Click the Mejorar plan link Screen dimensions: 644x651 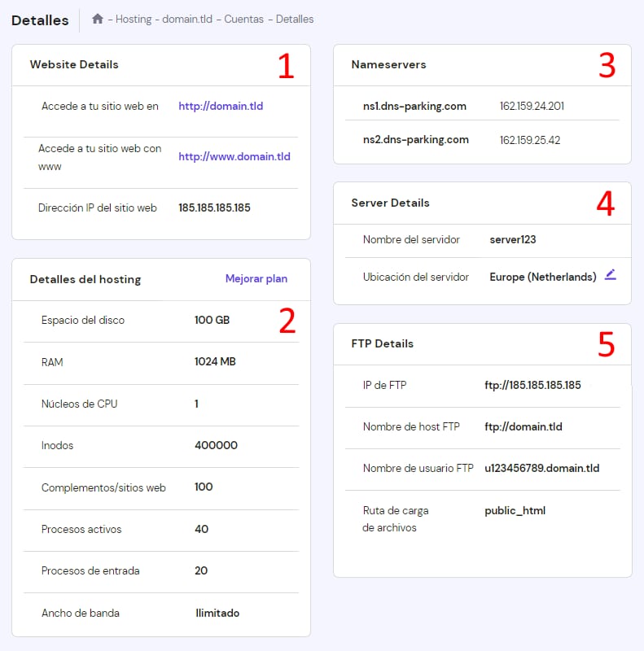pos(256,279)
